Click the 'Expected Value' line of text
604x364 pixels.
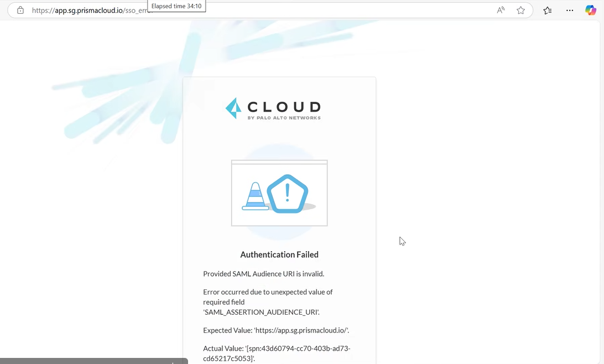click(276, 330)
